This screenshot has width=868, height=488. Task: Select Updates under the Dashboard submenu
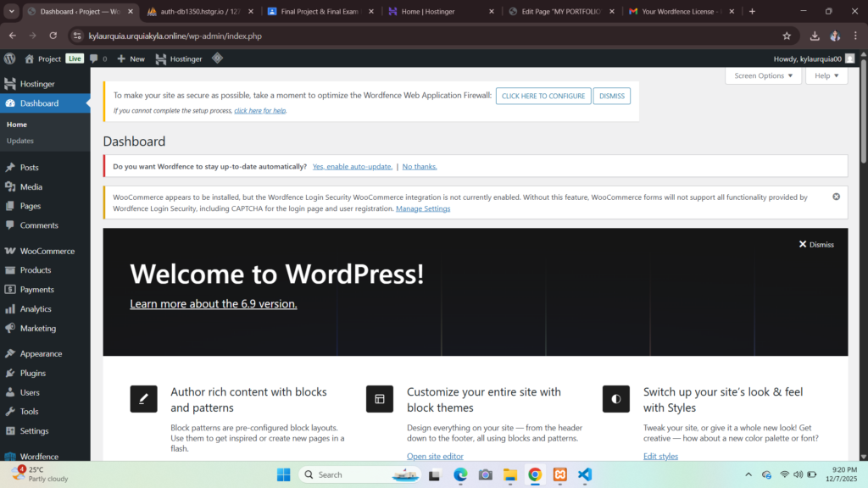click(20, 141)
